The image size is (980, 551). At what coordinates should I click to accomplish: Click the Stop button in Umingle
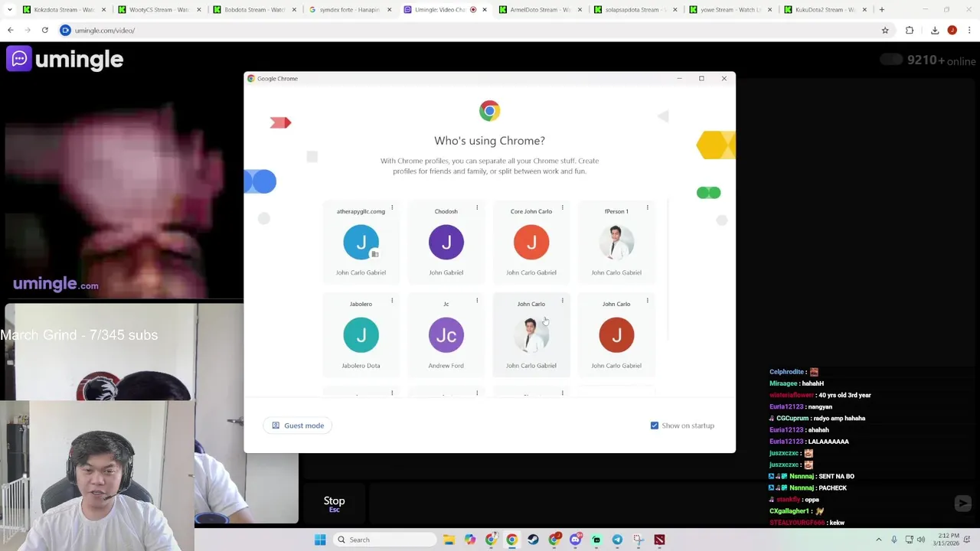[334, 504]
